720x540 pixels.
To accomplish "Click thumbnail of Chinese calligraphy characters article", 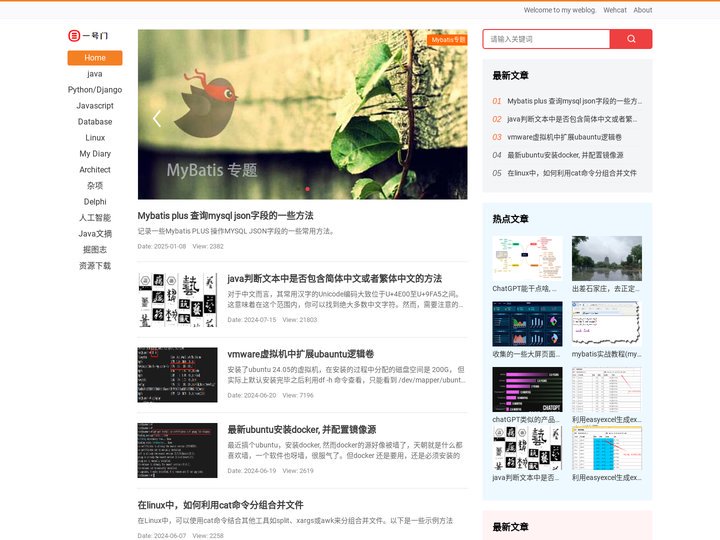I will coord(177,299).
